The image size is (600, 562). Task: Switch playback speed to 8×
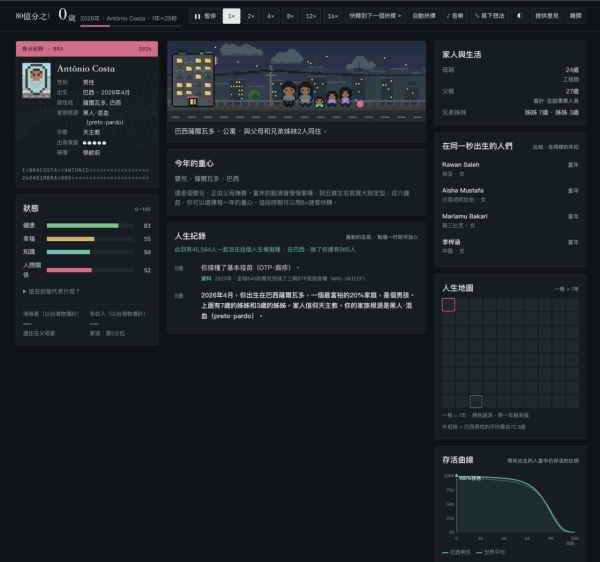click(x=290, y=16)
